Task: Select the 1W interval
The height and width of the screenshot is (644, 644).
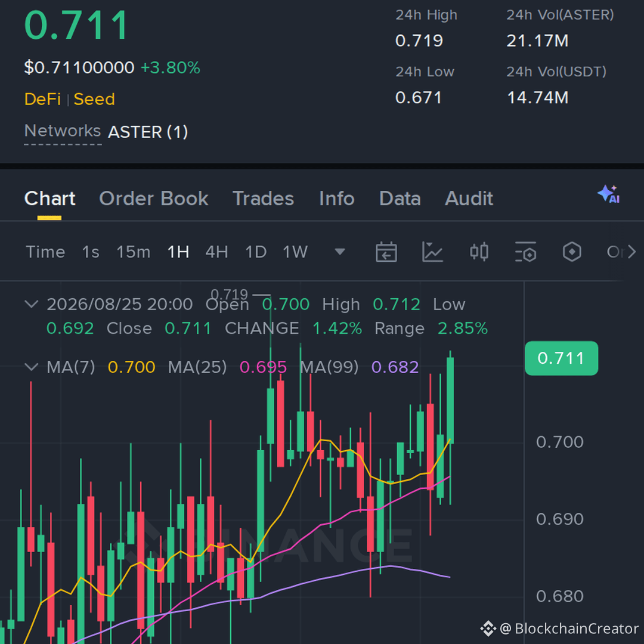Action: [x=295, y=252]
